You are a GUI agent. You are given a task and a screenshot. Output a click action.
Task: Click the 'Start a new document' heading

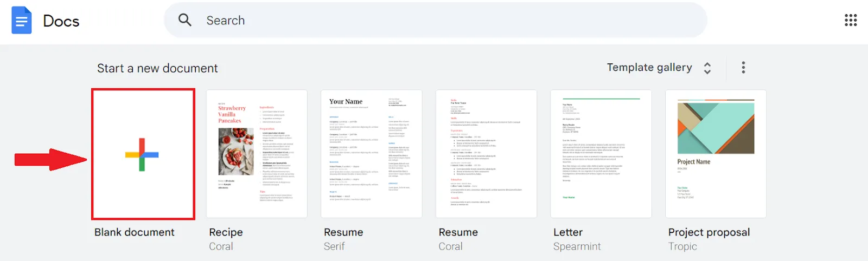point(157,68)
